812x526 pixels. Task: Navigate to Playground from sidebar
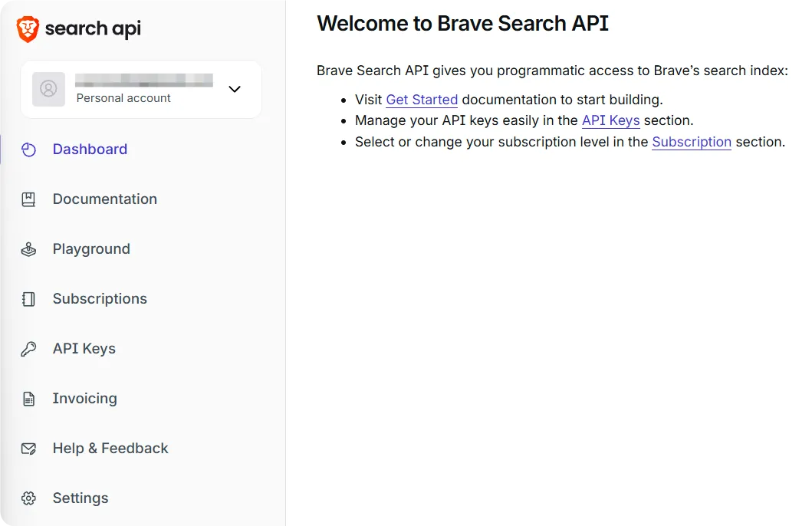tap(91, 248)
